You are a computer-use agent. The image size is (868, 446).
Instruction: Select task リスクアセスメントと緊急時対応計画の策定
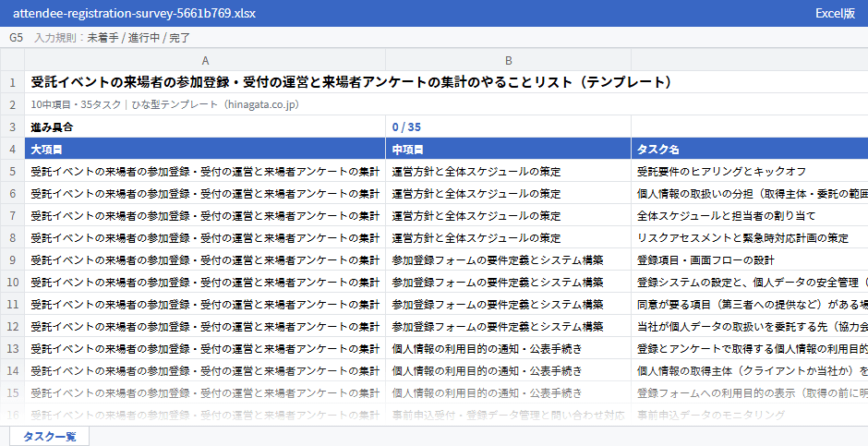750,237
